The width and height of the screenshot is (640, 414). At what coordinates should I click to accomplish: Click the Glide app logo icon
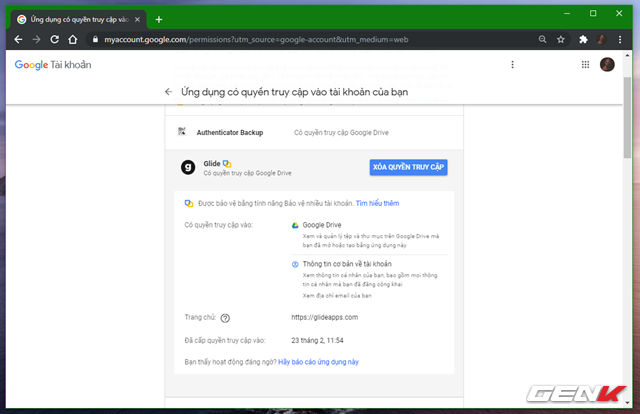tap(188, 167)
